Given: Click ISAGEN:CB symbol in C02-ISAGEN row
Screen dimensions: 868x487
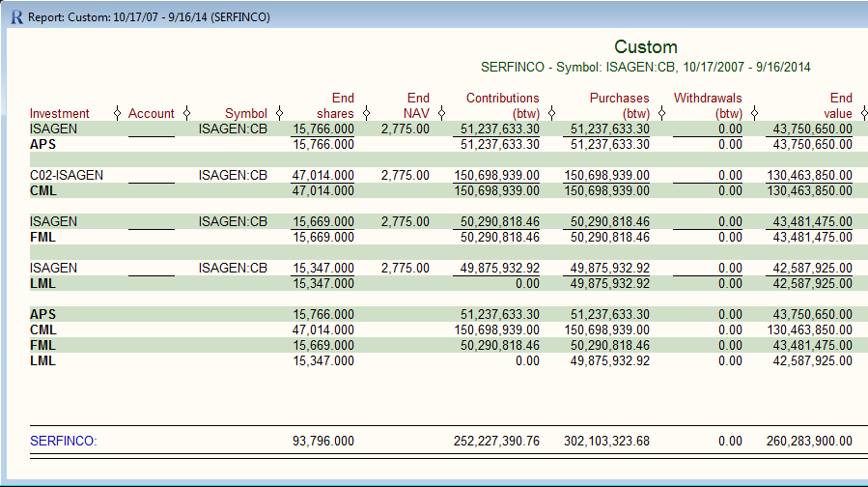Looking at the screenshot, I should [233, 175].
